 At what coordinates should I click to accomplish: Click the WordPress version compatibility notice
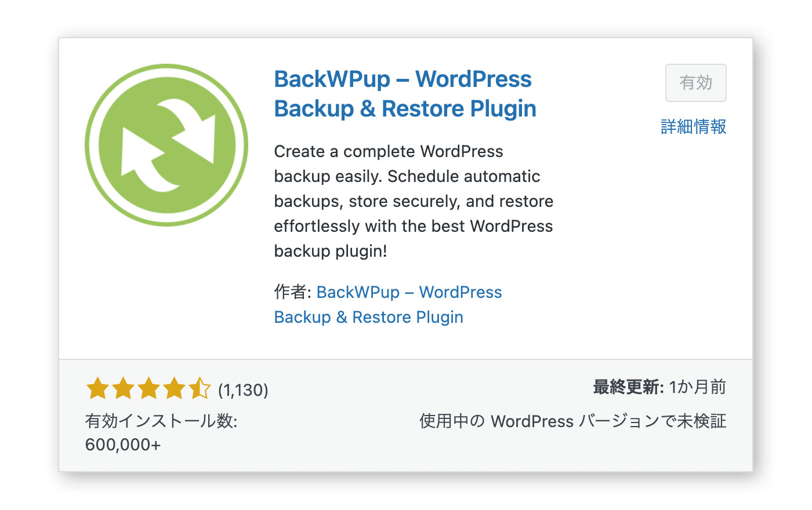(571, 421)
